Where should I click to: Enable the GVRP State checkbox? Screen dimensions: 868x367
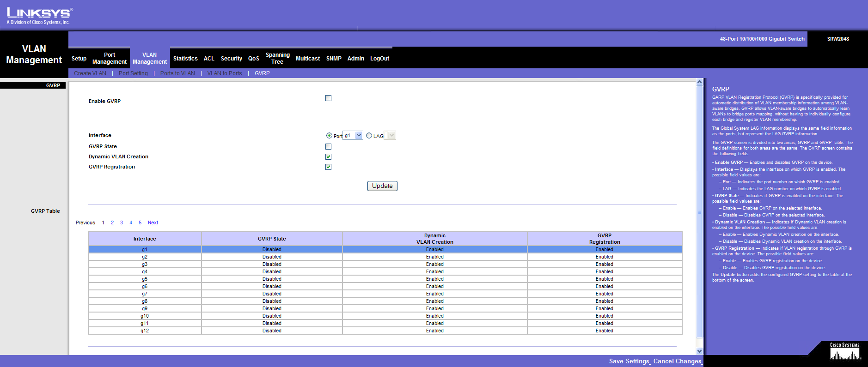point(328,147)
